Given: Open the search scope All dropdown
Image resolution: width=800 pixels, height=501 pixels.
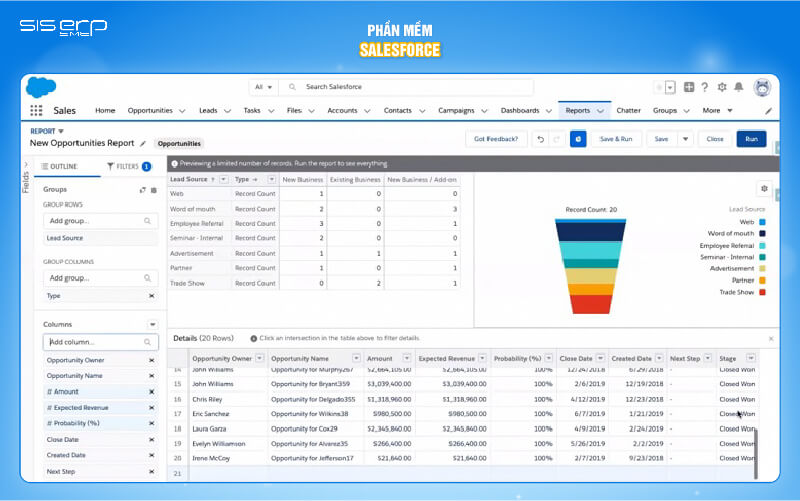Looking at the screenshot, I should pyautogui.click(x=263, y=87).
